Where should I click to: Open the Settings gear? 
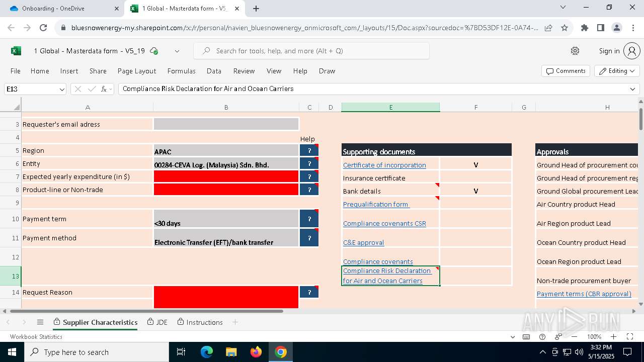point(575,51)
